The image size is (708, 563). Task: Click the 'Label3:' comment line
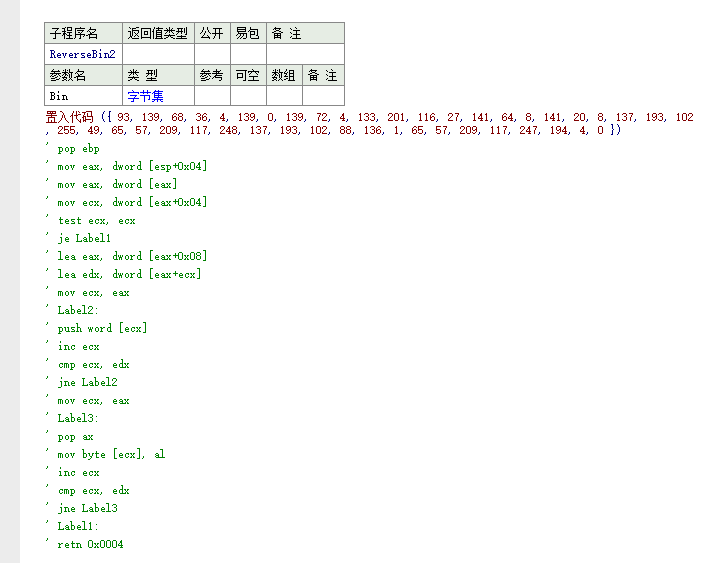click(x=78, y=418)
